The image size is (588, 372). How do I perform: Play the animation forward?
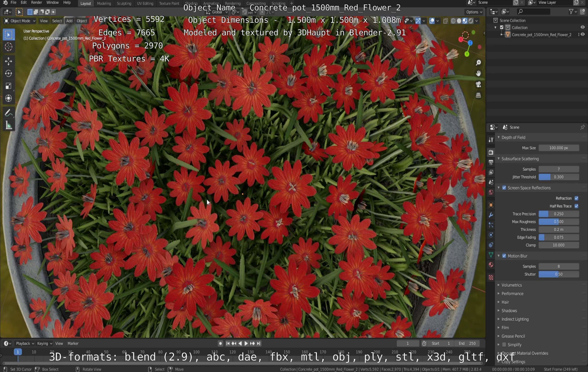pos(246,343)
